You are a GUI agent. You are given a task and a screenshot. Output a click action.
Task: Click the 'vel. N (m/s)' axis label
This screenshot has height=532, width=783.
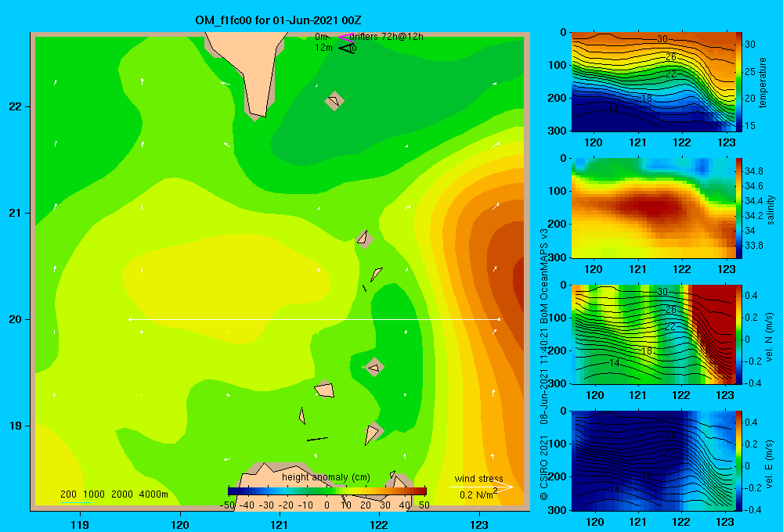[770, 337]
